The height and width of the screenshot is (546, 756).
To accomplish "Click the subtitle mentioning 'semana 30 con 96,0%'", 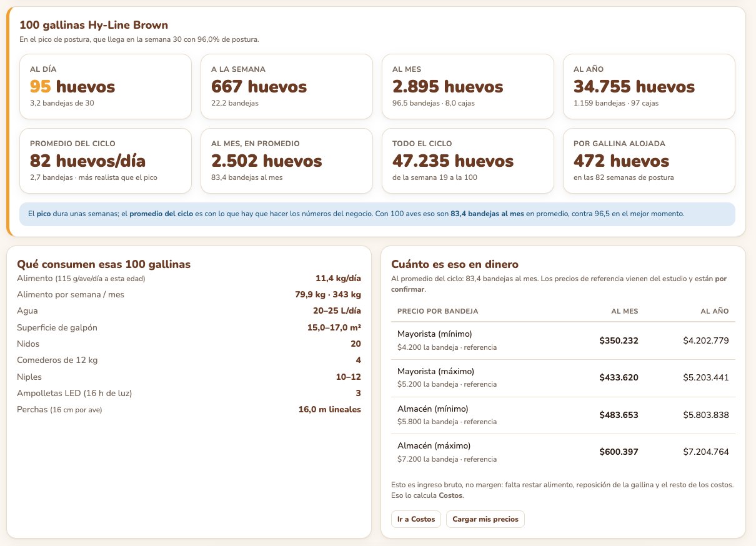I will [139, 39].
